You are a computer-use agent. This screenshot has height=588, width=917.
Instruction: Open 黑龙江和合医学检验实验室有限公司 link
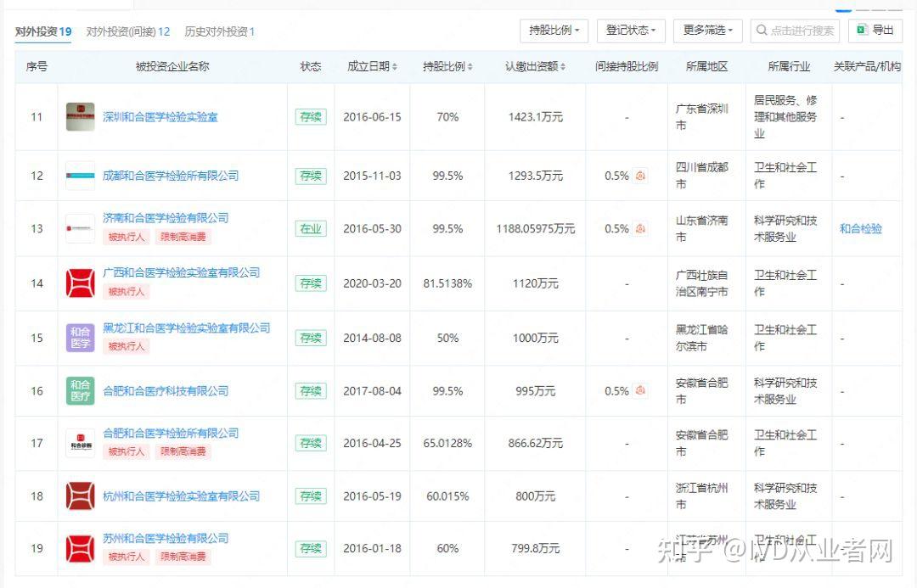pos(187,328)
